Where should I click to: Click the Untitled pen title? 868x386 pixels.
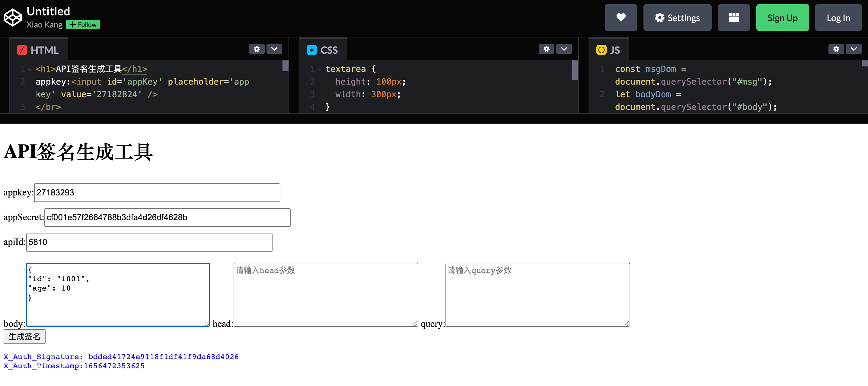48,11
